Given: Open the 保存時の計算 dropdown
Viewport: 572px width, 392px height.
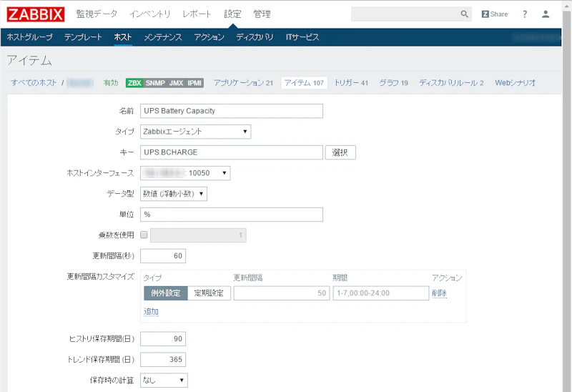Looking at the screenshot, I should [x=164, y=381].
